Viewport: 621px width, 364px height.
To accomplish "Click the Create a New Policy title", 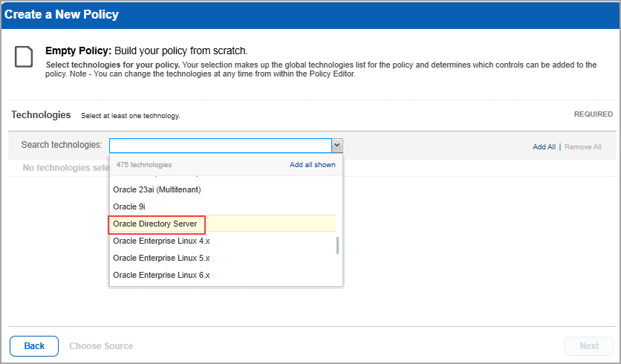I will [62, 15].
